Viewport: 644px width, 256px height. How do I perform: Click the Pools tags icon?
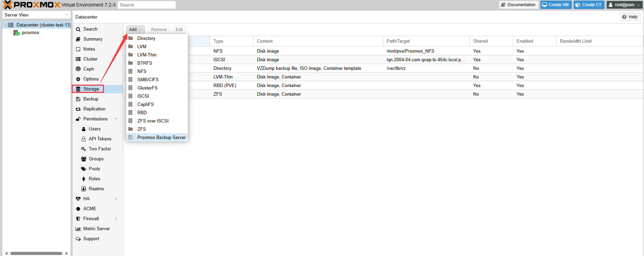(84, 169)
